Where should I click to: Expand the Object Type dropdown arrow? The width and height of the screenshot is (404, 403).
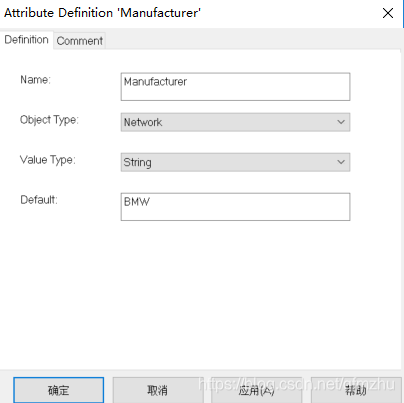(x=341, y=122)
